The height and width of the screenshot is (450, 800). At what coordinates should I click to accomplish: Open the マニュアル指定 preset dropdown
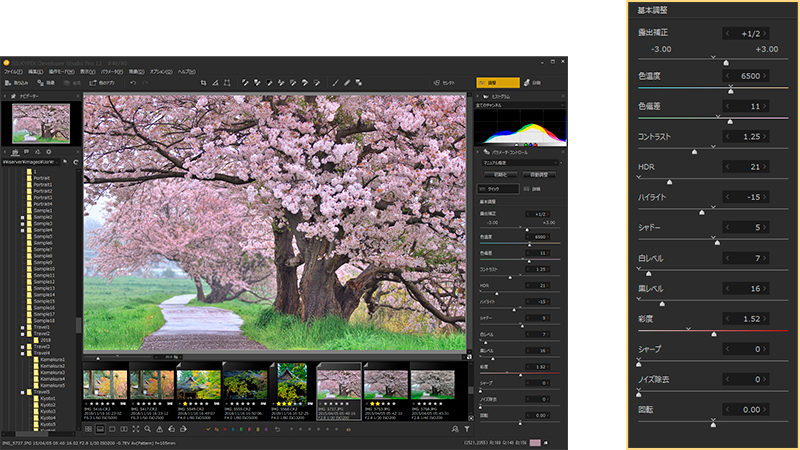520,163
